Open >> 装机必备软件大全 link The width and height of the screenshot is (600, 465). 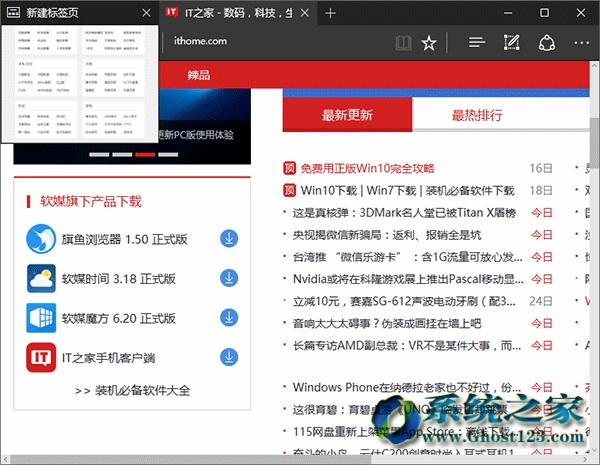coord(132,390)
